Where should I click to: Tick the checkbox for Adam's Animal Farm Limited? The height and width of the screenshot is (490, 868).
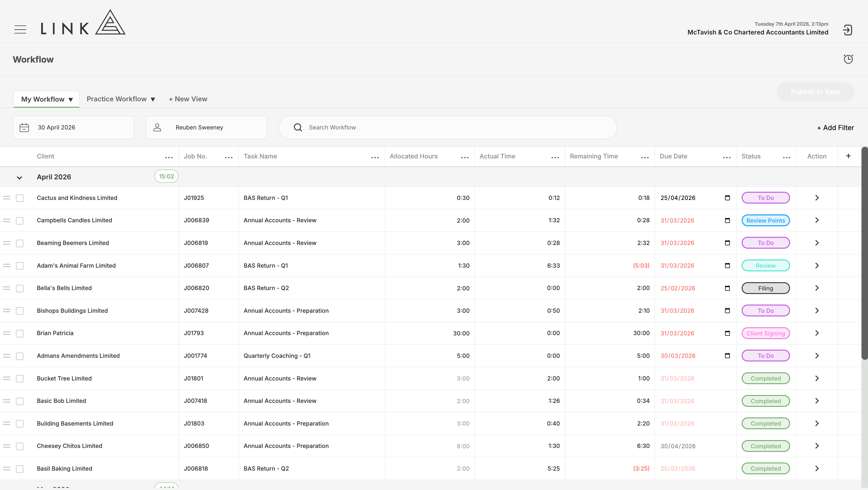(20, 266)
